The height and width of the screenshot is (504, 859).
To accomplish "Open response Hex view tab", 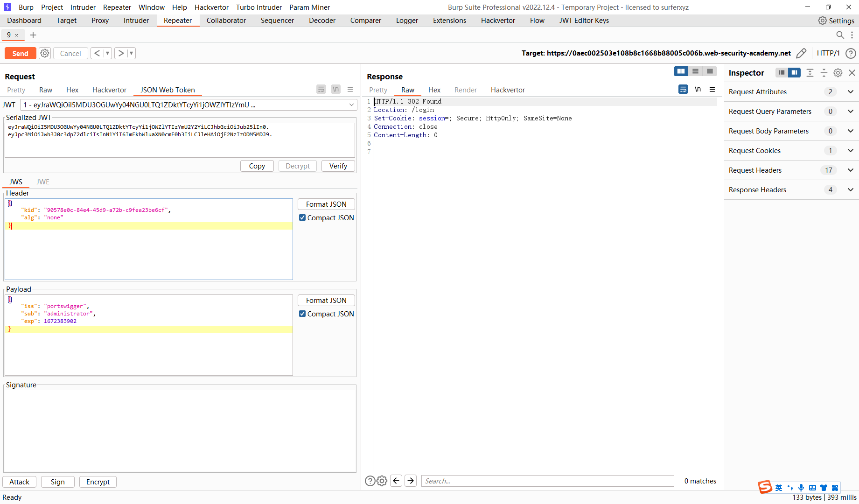I will (x=434, y=90).
